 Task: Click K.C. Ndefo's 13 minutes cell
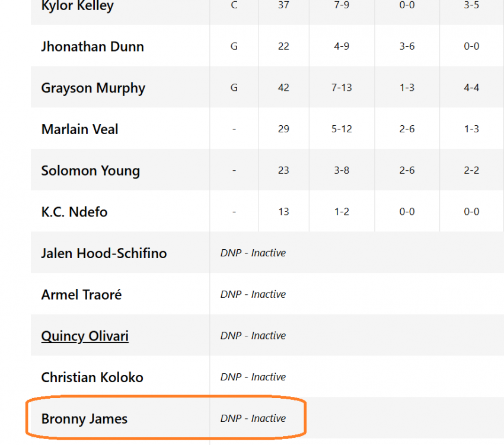coord(283,212)
